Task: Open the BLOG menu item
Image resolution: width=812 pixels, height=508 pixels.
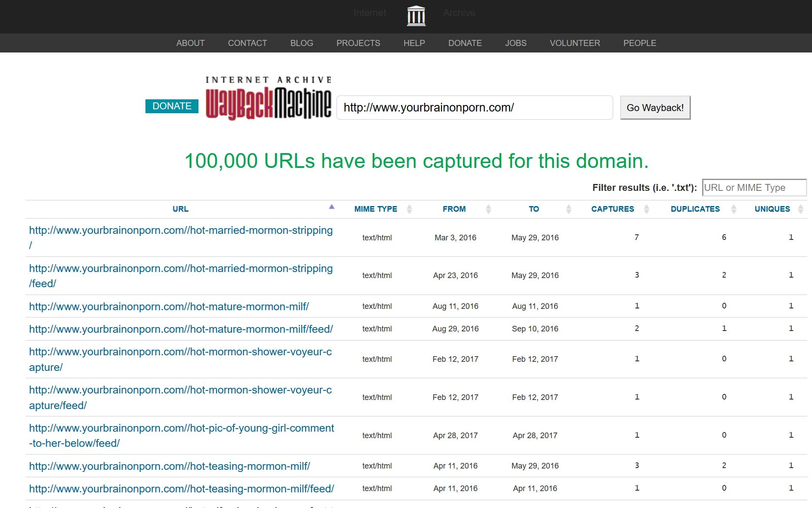Action: [301, 43]
